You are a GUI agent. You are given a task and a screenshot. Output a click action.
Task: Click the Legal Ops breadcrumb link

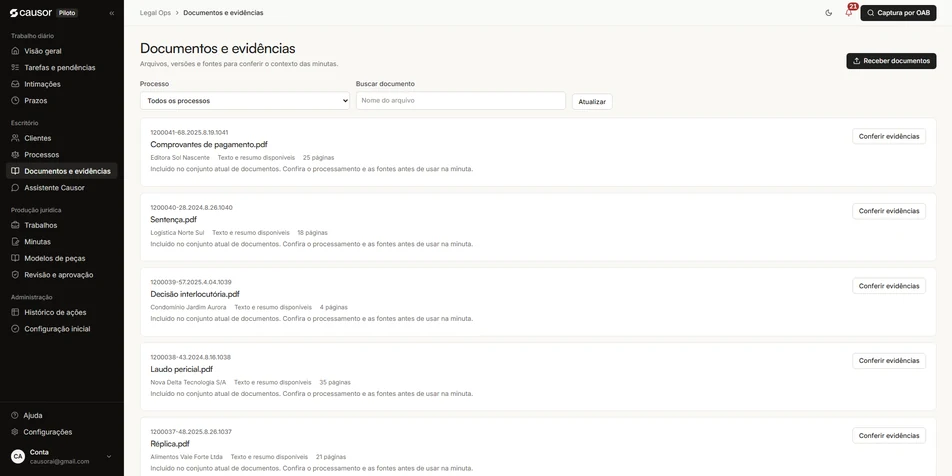(x=155, y=13)
